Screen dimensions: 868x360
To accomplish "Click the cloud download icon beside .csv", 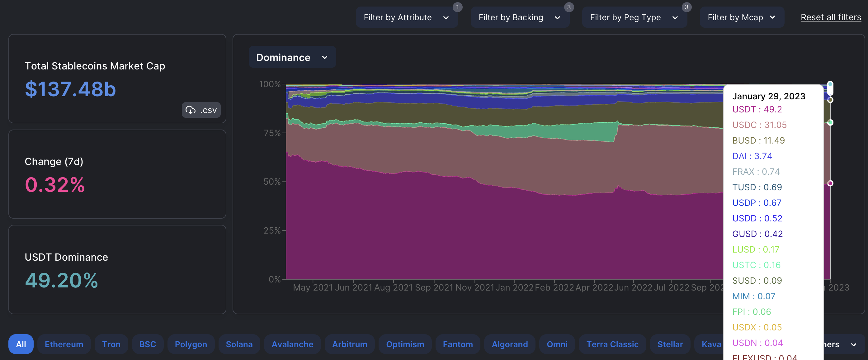I will (191, 110).
